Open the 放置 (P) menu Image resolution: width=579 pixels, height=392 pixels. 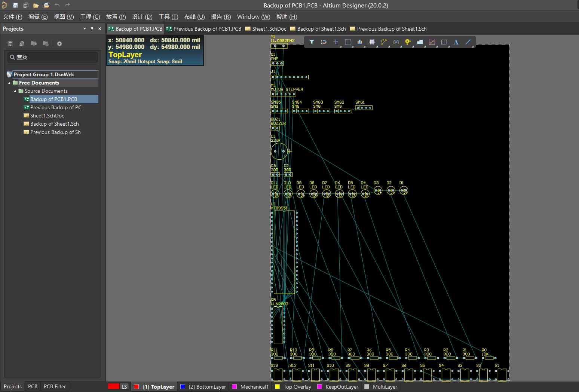116,17
